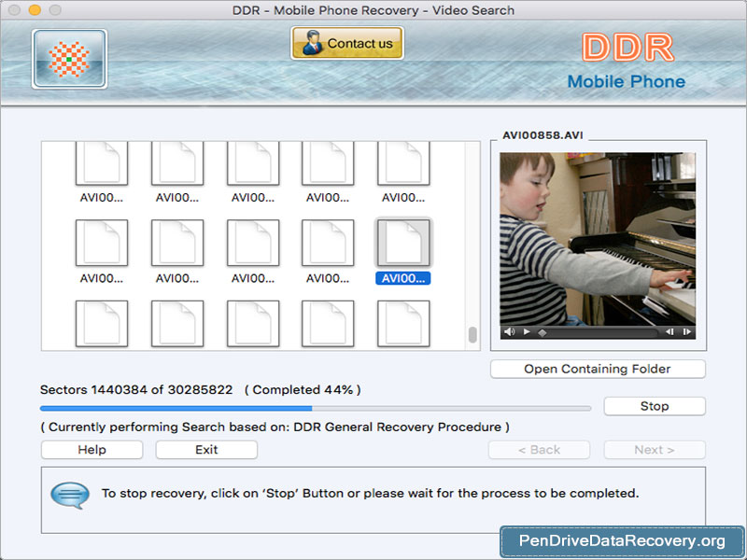Click the file list vertical scrollbar thumb

click(x=472, y=335)
